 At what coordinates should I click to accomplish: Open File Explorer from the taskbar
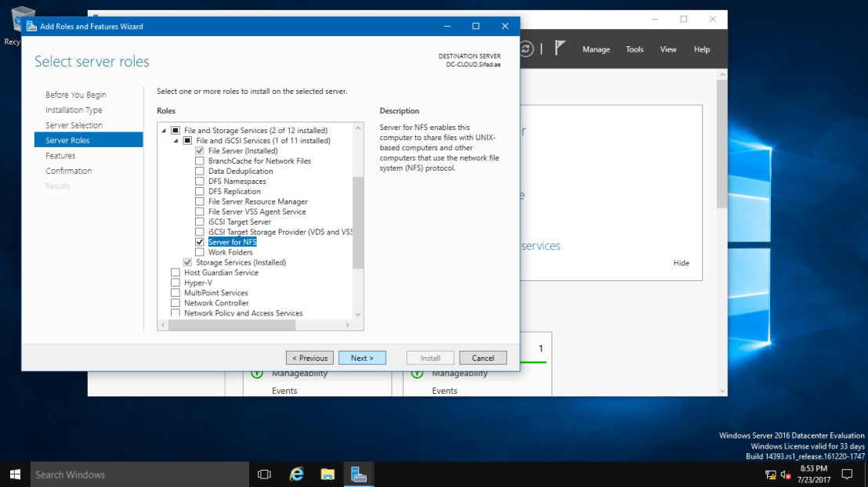click(327, 474)
